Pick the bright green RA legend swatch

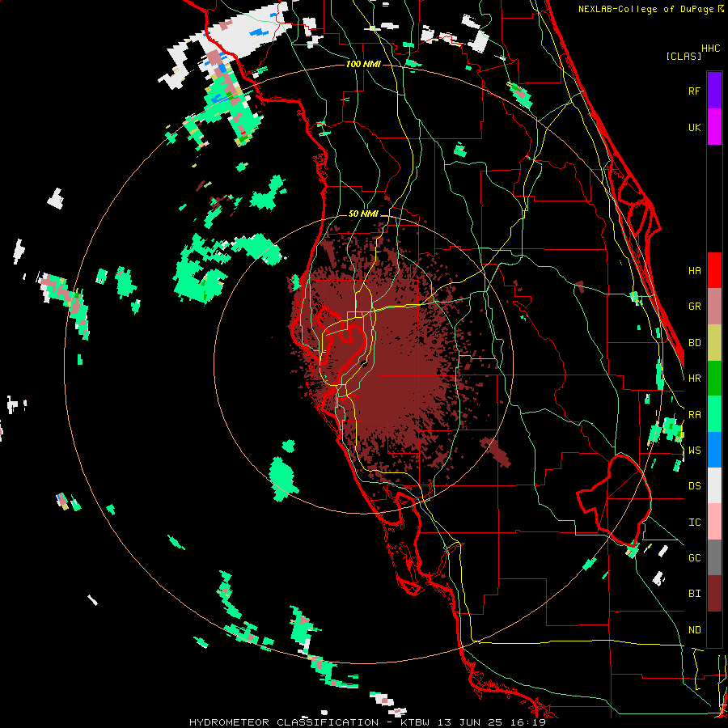(714, 413)
